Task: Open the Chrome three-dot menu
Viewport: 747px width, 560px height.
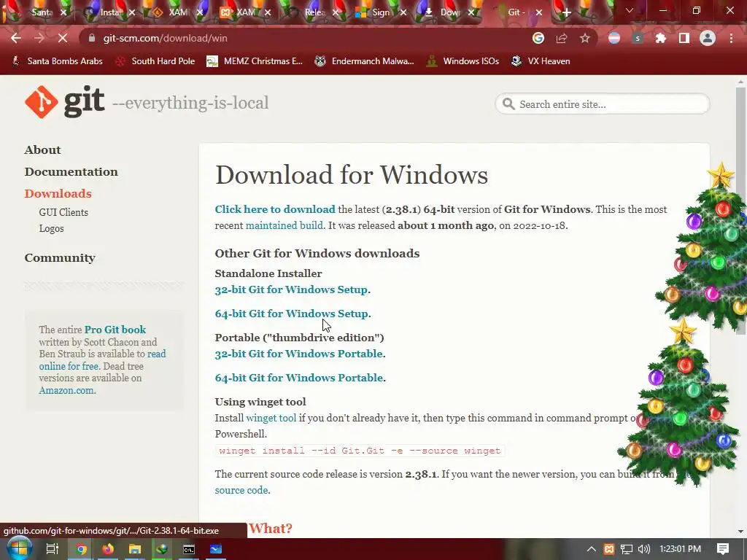Action: click(x=731, y=38)
